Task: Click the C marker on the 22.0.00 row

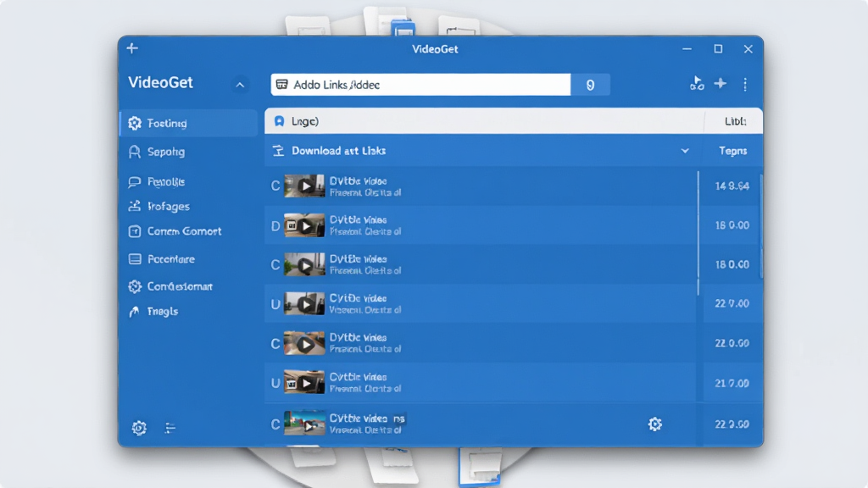Action: coord(275,344)
